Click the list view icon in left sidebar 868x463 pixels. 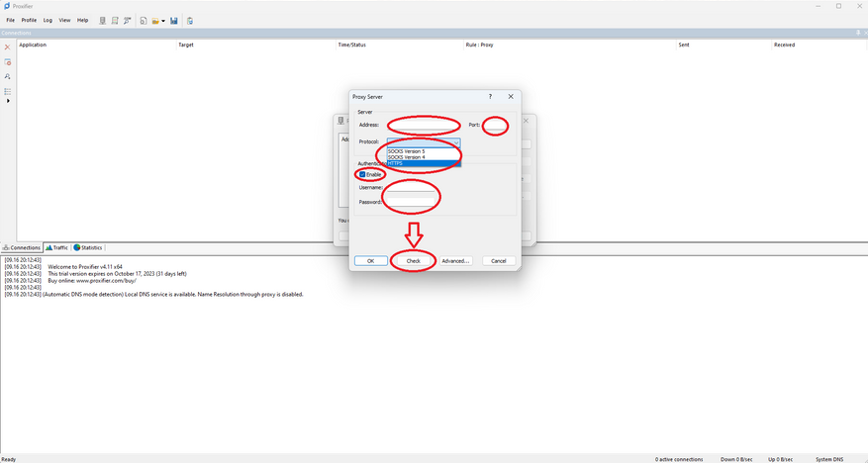[x=7, y=91]
